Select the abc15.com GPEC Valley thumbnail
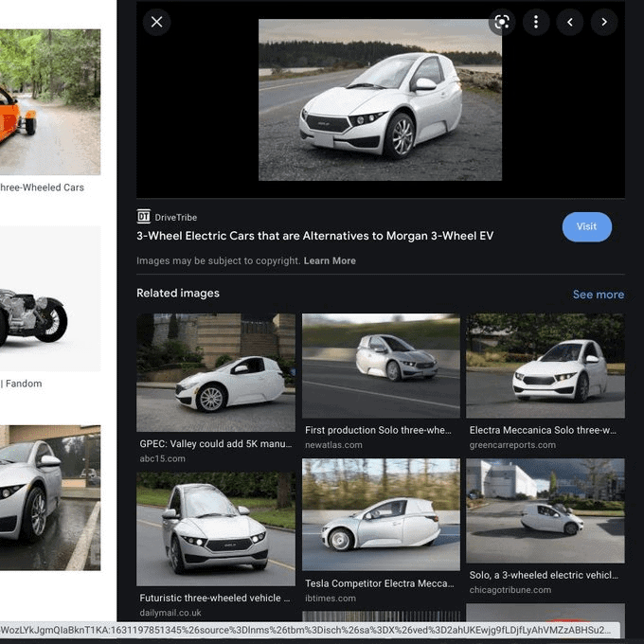644x644 pixels. coord(216,372)
